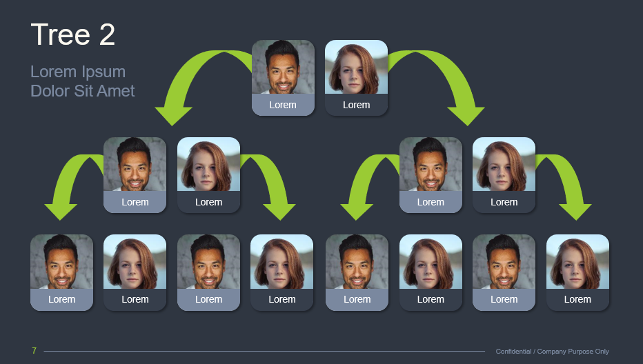Screen dimensions: 643x364
Task: Click the middle-row left man photo card
Action: (x=135, y=175)
